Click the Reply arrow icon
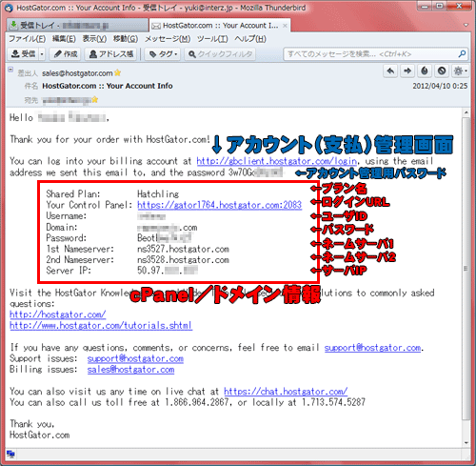This screenshot has height=466, width=476. click(x=390, y=71)
